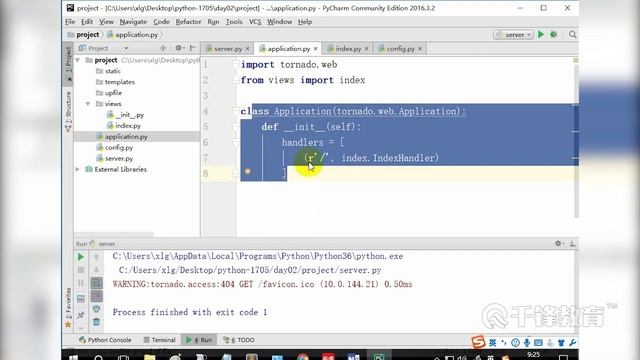This screenshot has width=640, height=360.
Task: Open the VCS menu
Action: tap(255, 22)
